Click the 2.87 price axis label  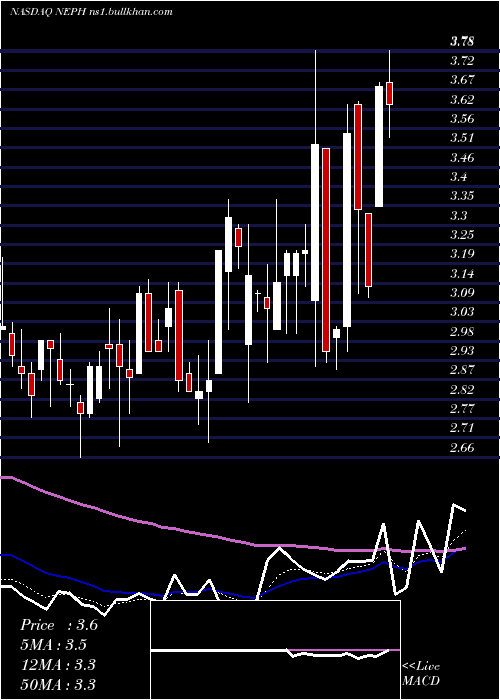tap(462, 370)
